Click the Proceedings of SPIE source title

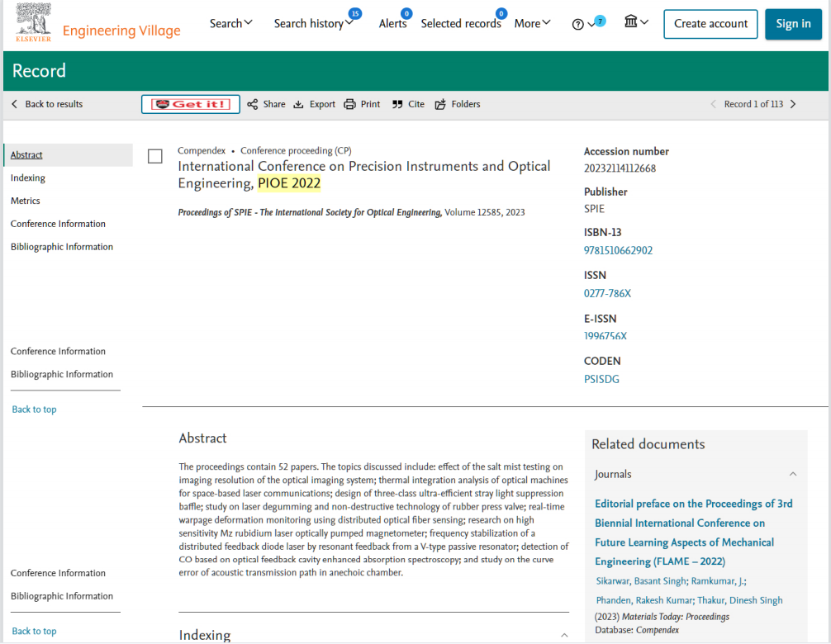pos(310,212)
